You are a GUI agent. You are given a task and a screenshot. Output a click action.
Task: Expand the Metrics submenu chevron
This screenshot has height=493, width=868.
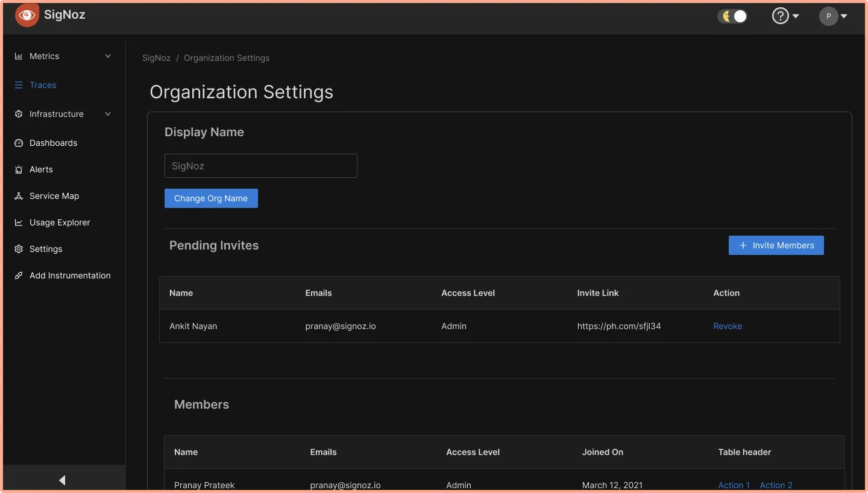[108, 56]
